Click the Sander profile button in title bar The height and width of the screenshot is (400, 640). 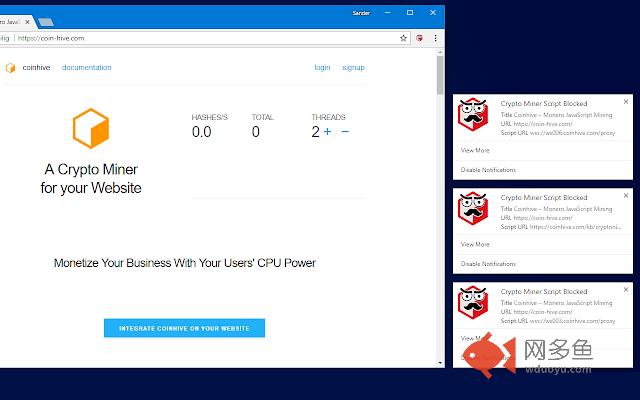coord(361,13)
